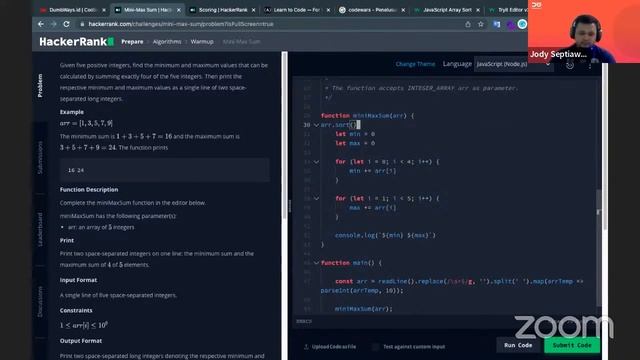Viewport: 640px width, 360px height.
Task: Click the 'max += arr[i]' code line
Action: (372, 208)
